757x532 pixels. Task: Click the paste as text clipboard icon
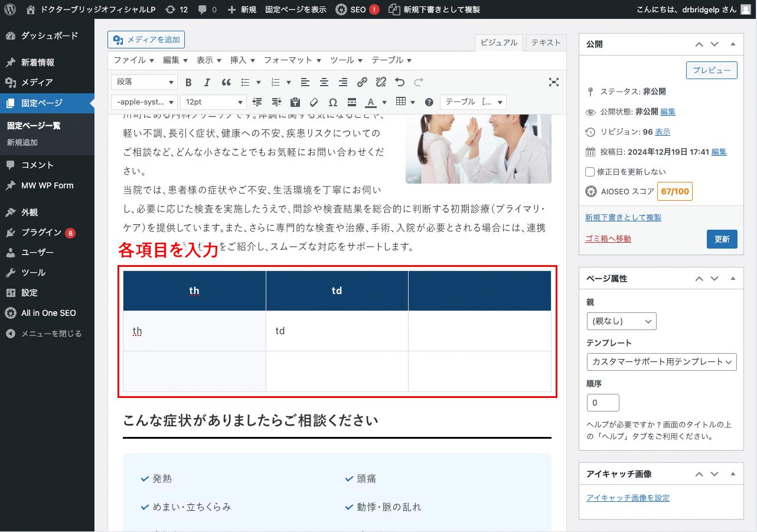295,102
